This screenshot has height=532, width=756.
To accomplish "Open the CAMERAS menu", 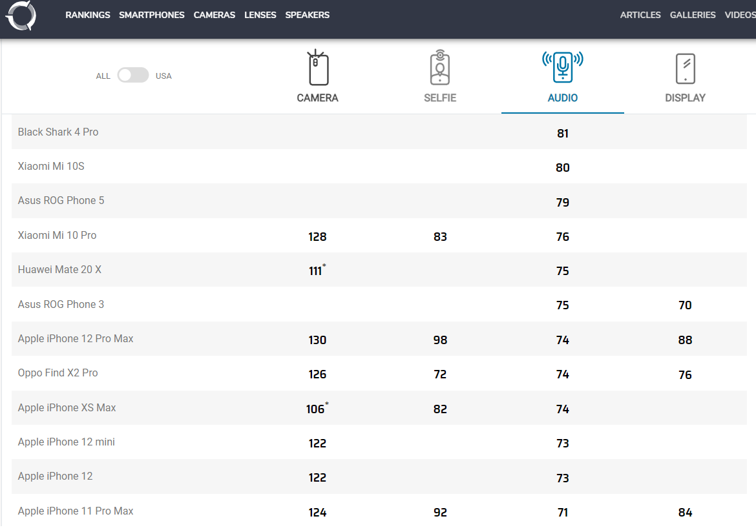I will pyautogui.click(x=214, y=15).
